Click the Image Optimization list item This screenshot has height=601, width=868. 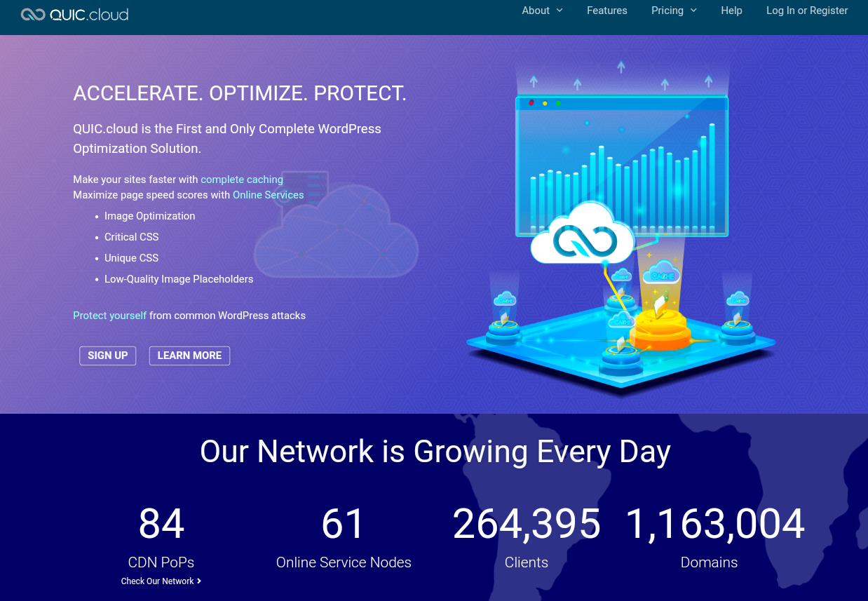(150, 216)
